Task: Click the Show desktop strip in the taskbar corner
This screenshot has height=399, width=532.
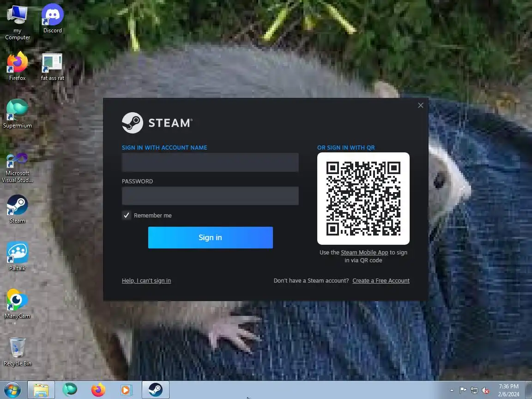Action: tap(529, 390)
